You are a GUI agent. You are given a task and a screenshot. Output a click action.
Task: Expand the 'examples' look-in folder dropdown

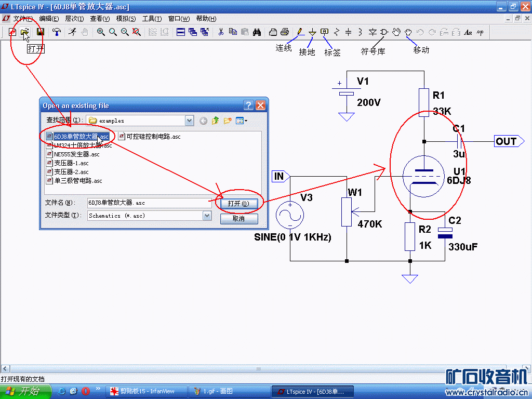pos(189,121)
